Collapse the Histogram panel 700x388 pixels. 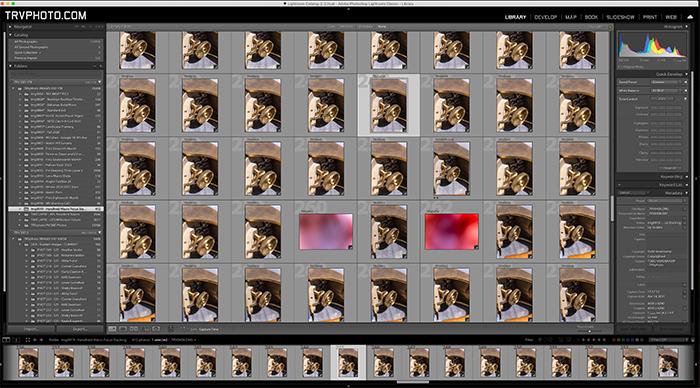click(x=686, y=27)
